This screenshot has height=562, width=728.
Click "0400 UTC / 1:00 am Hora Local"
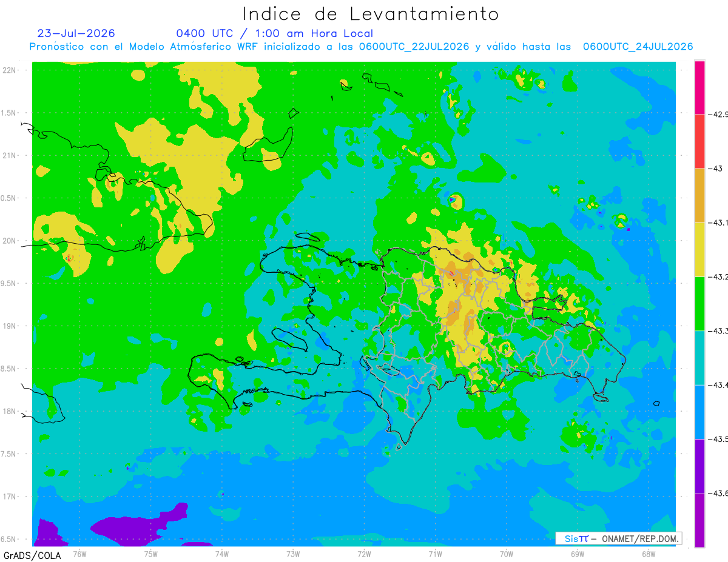pos(275,34)
